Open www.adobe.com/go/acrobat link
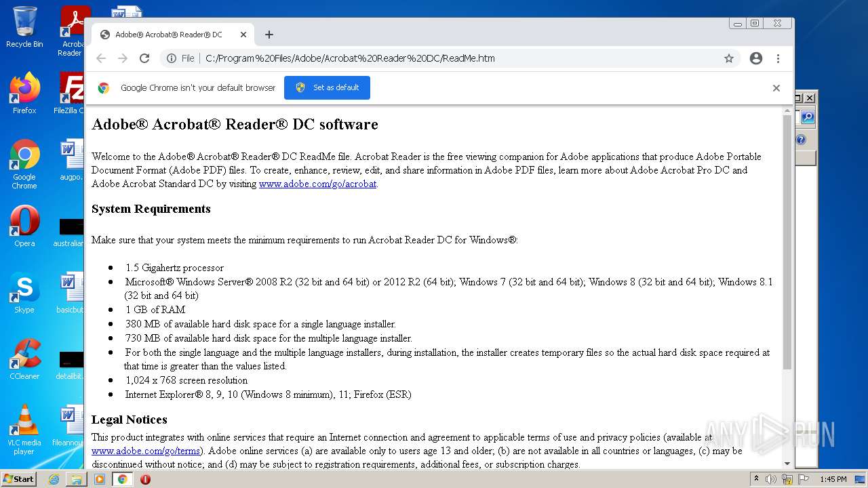This screenshot has height=488, width=868. click(x=317, y=184)
